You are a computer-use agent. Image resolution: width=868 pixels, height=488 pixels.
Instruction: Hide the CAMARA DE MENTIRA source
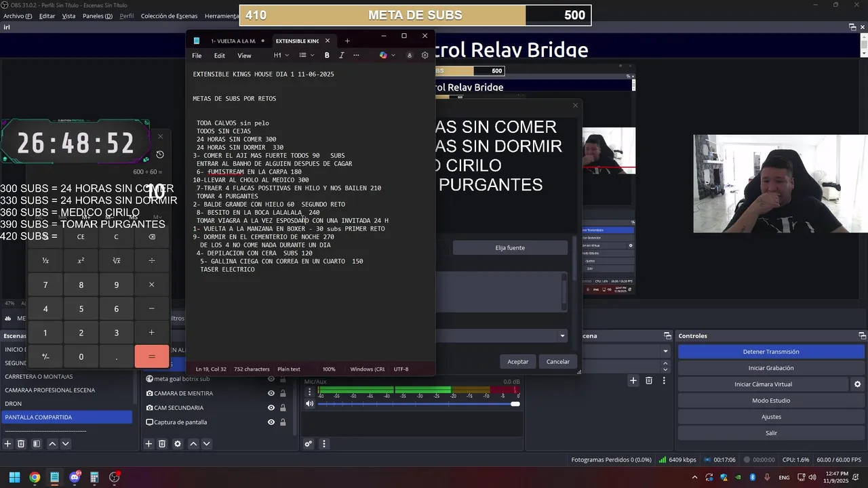point(271,393)
